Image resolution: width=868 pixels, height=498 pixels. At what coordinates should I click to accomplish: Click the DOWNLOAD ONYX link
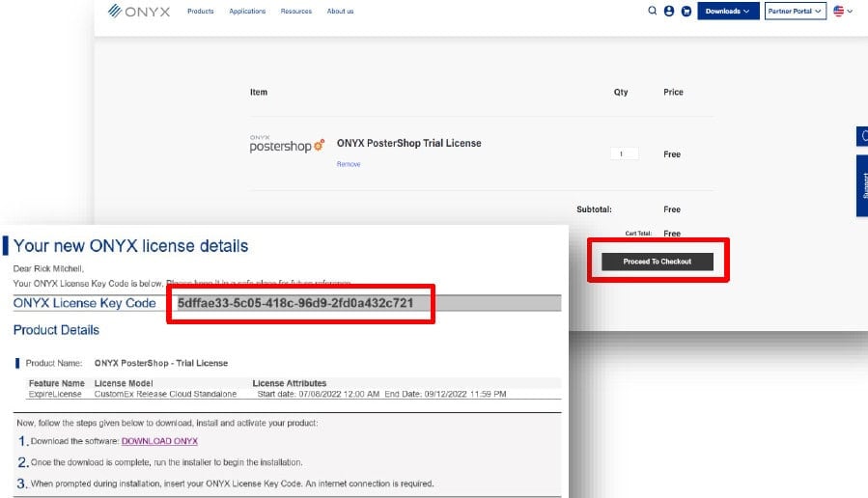coord(159,441)
